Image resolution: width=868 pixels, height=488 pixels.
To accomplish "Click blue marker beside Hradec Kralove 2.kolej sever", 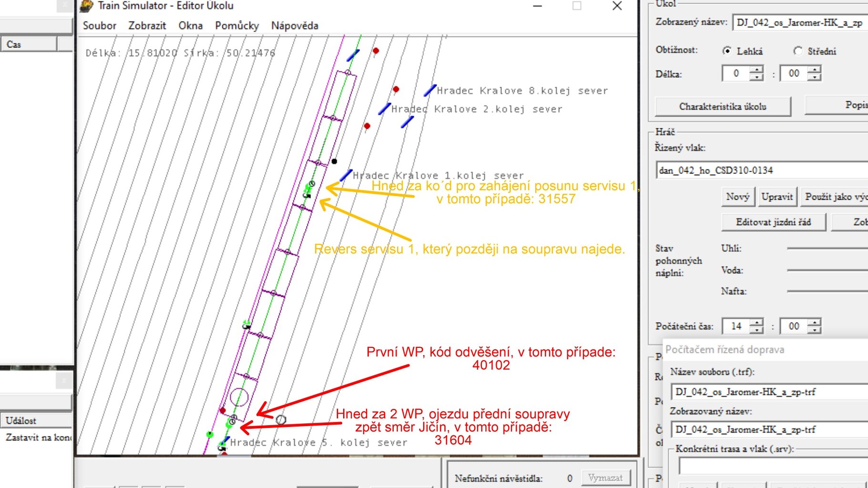I will coord(384,109).
